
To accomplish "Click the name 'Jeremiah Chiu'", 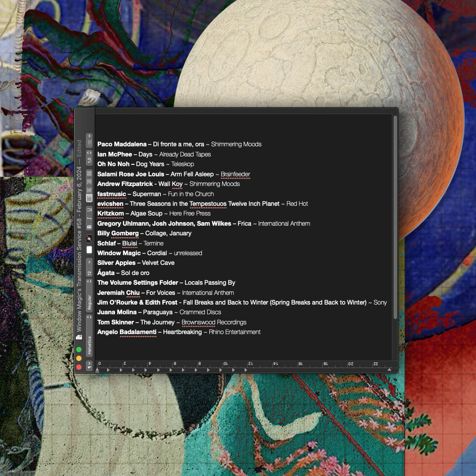I will click(x=119, y=293).
